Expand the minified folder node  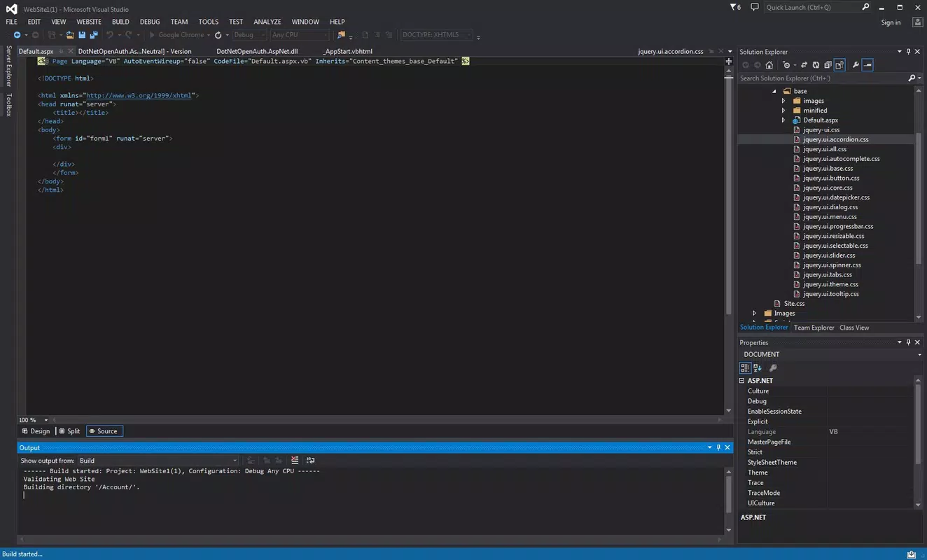pyautogui.click(x=783, y=111)
